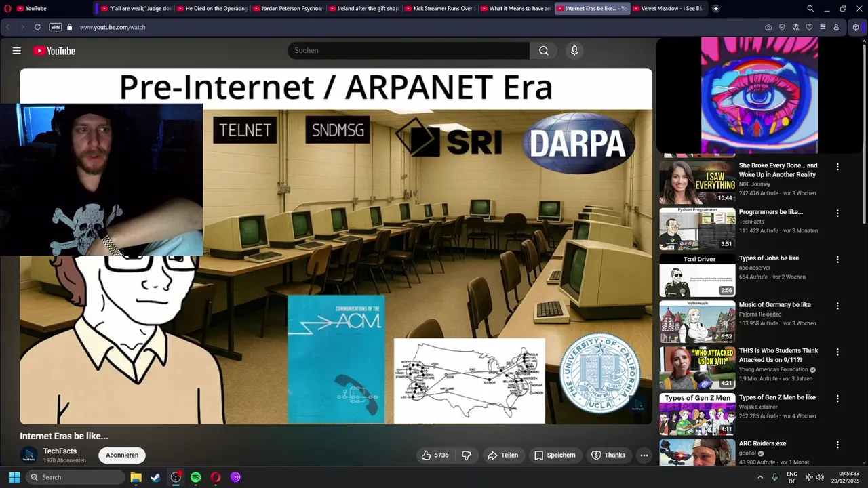Go forward with the browser forward arrow
Image resolution: width=868 pixels, height=488 pixels.
(22, 27)
